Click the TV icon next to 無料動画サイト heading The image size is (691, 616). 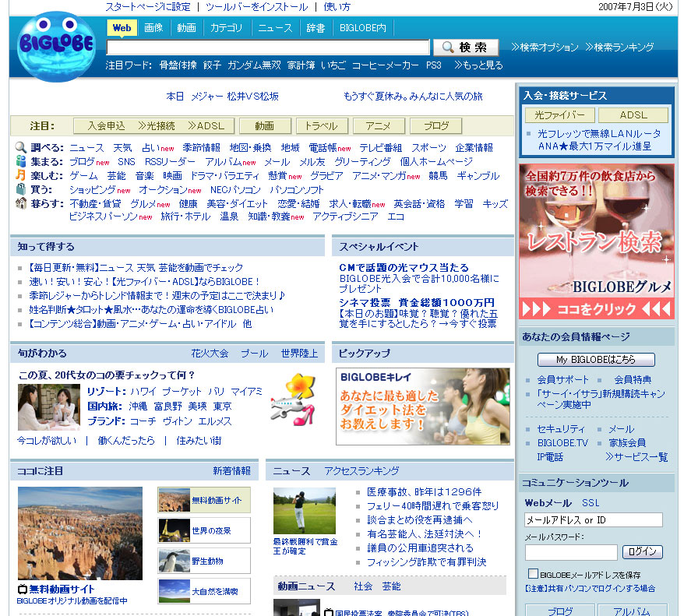[23, 589]
